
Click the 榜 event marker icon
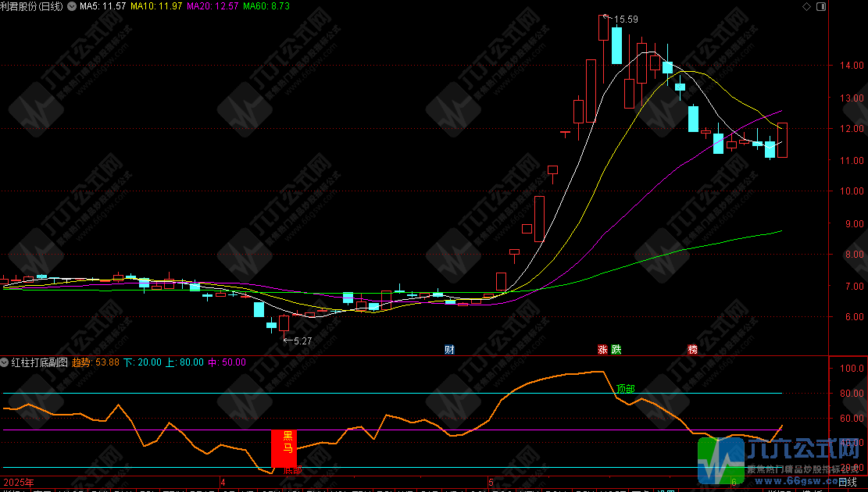(x=692, y=349)
